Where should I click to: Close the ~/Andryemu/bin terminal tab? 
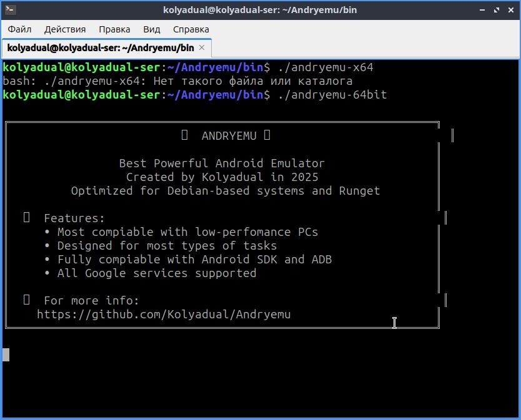[x=202, y=48]
